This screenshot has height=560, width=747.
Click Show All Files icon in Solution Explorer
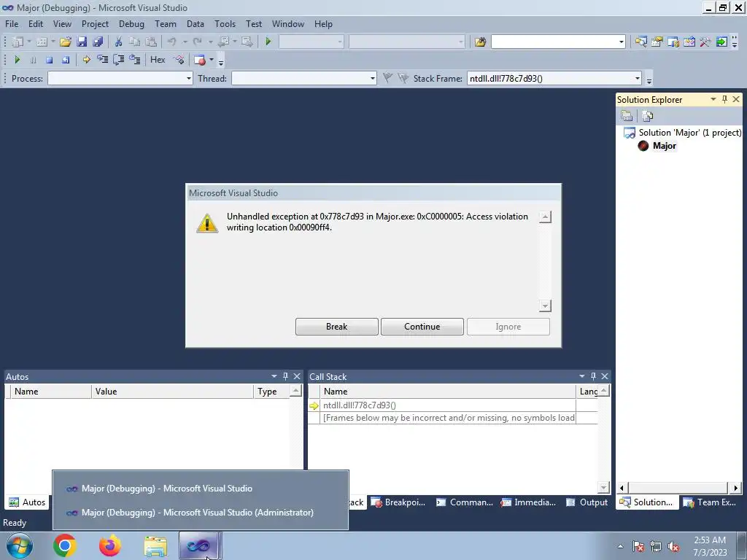click(x=647, y=116)
